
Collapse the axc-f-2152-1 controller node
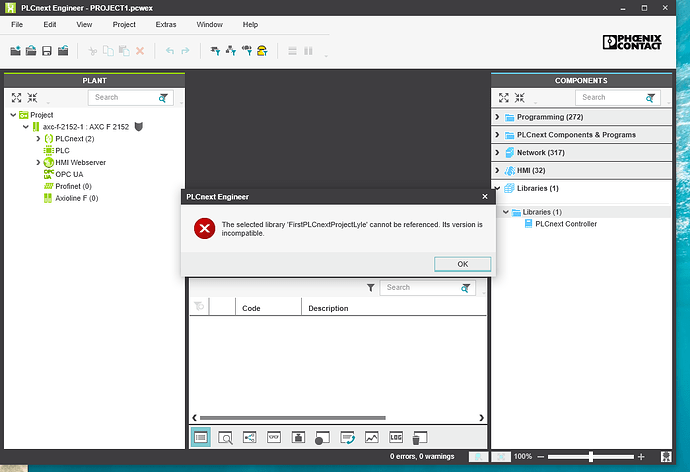[x=25, y=127]
